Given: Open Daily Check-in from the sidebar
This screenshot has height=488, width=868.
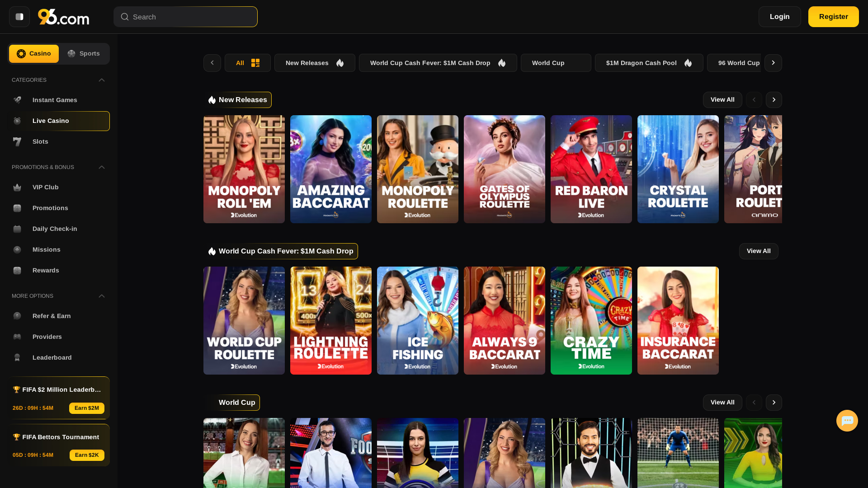Looking at the screenshot, I should 58,229.
